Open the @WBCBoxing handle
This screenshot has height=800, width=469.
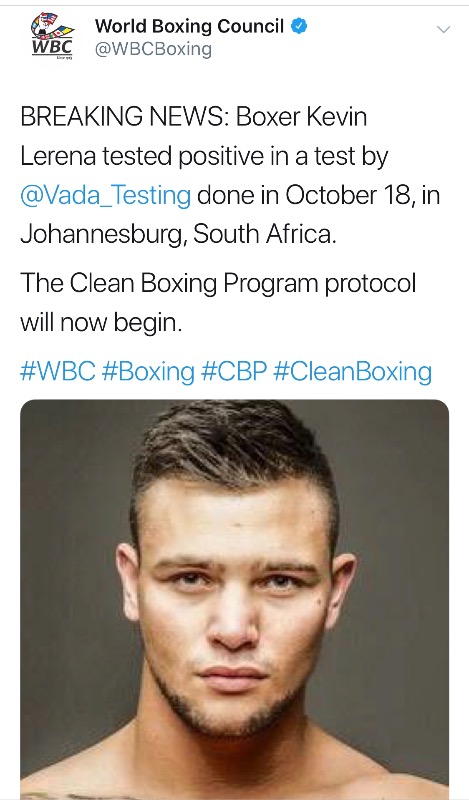[x=153, y=49]
